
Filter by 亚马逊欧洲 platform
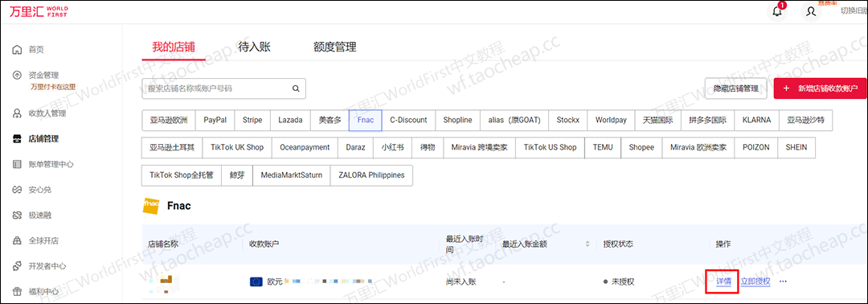168,120
